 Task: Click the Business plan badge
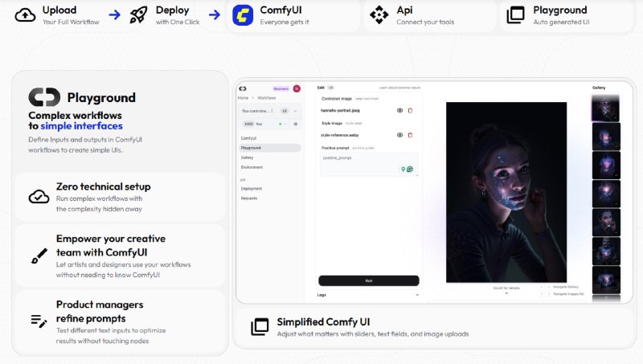(281, 88)
